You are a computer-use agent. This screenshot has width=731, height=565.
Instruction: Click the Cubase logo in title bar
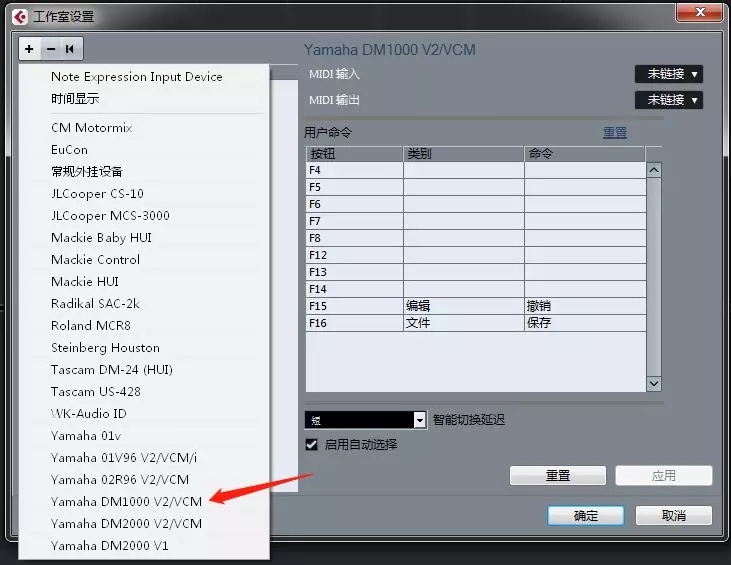pos(18,16)
